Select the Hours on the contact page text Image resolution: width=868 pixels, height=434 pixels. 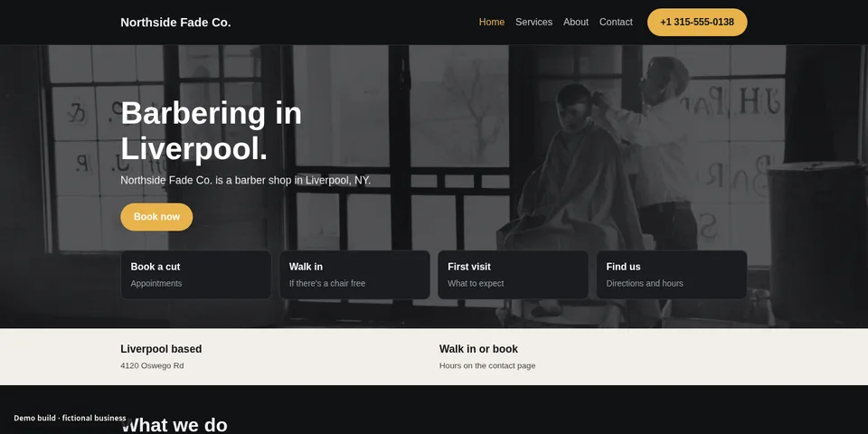click(487, 366)
